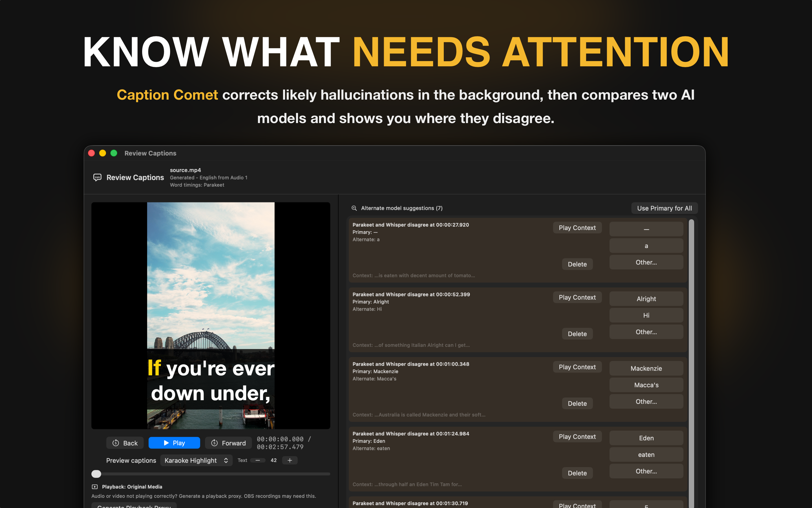Open the Karaoke Highlight preview style dropdown
The width and height of the screenshot is (812, 508).
click(x=196, y=460)
